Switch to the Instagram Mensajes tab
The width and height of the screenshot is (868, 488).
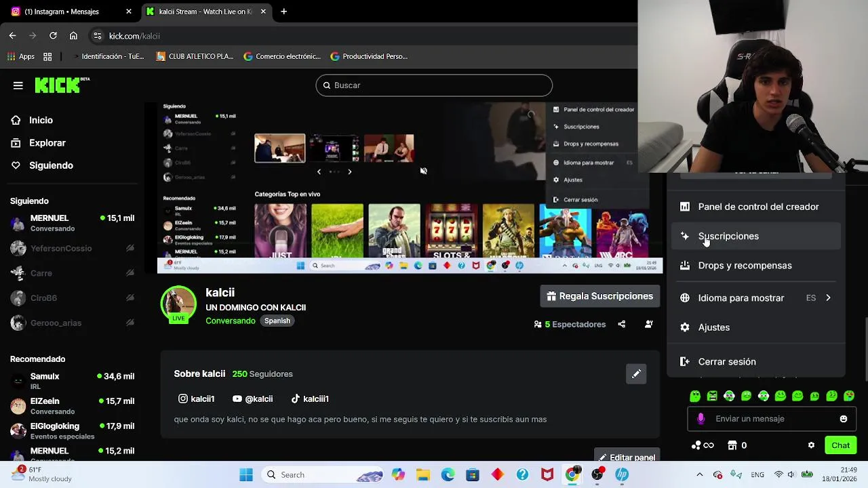pos(71,12)
